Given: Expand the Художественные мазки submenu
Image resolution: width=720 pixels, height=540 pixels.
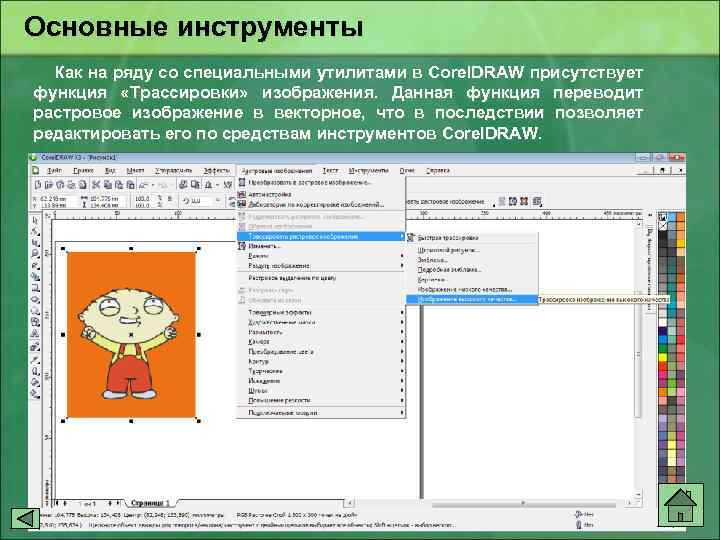Looking at the screenshot, I should pyautogui.click(x=321, y=322).
